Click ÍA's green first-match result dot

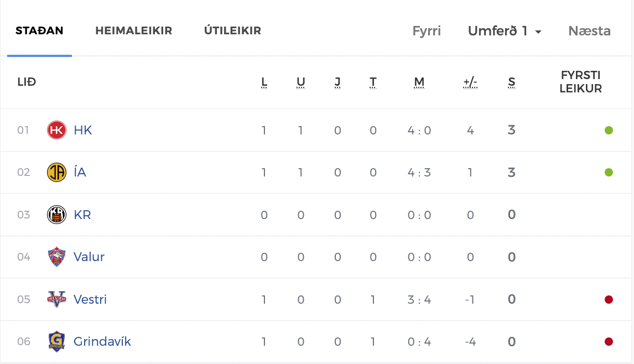tap(609, 173)
